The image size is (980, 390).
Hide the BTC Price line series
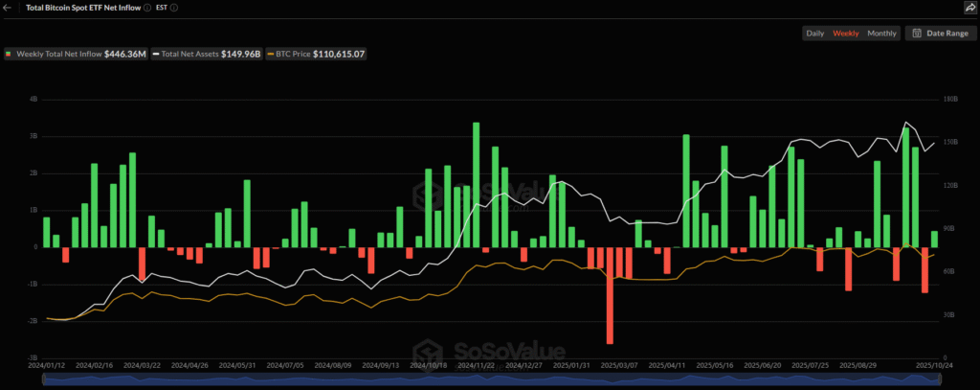(x=316, y=55)
